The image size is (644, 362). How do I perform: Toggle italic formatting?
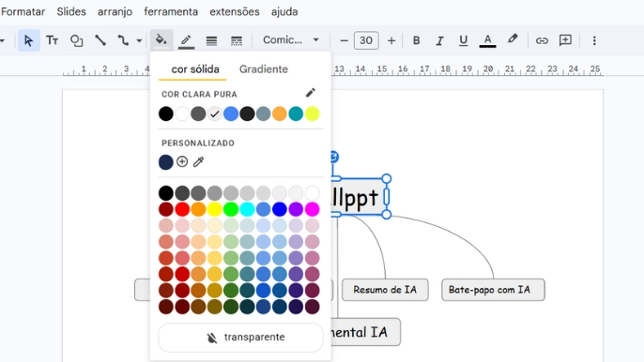439,40
